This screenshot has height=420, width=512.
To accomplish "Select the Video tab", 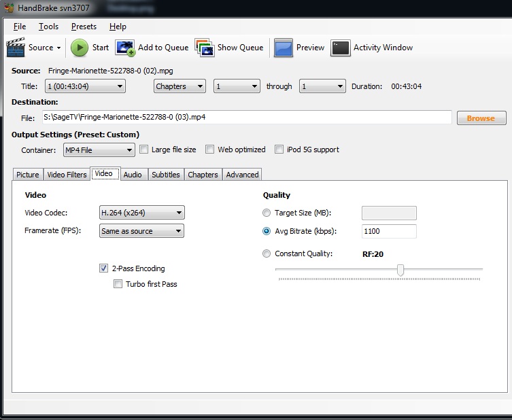I will click(x=104, y=173).
